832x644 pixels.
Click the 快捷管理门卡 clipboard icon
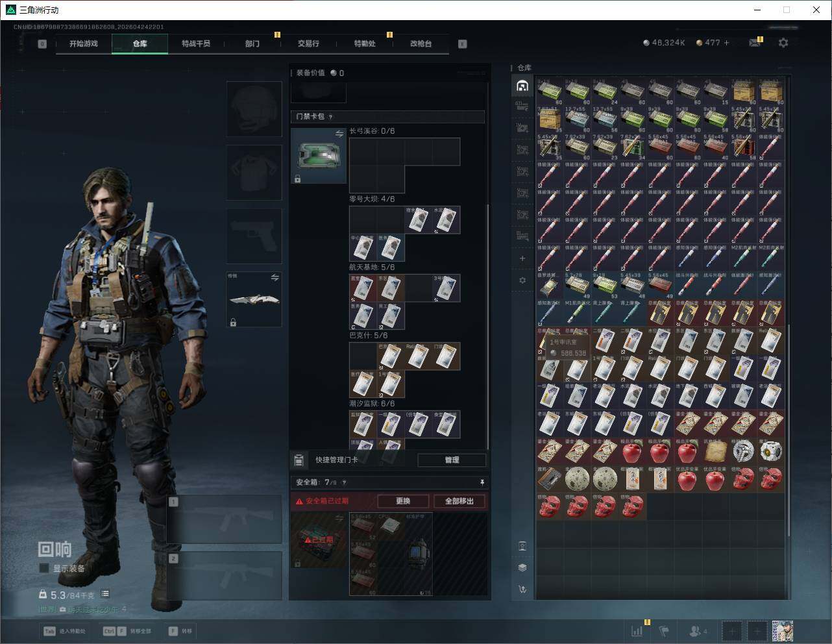299,460
